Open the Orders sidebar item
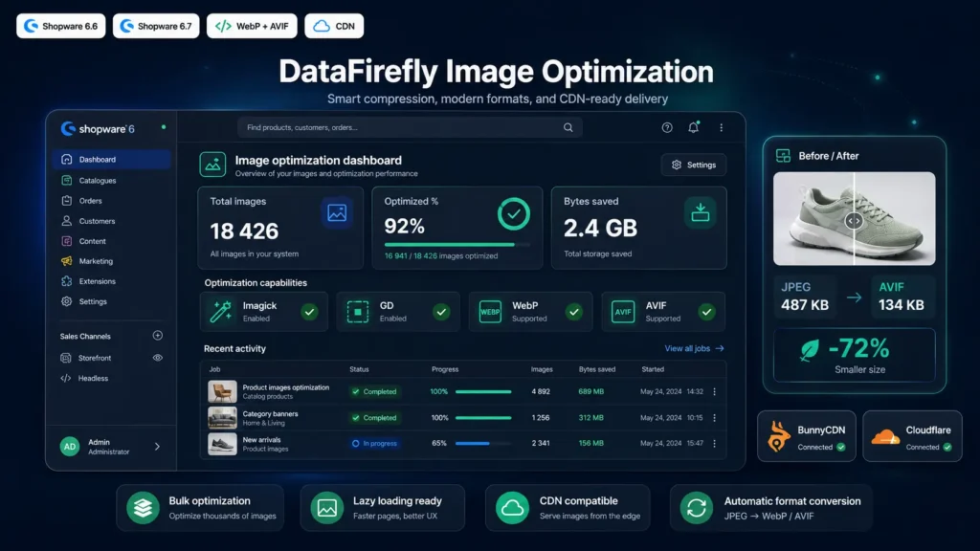Viewport: 980px width, 551px height. click(x=111, y=201)
